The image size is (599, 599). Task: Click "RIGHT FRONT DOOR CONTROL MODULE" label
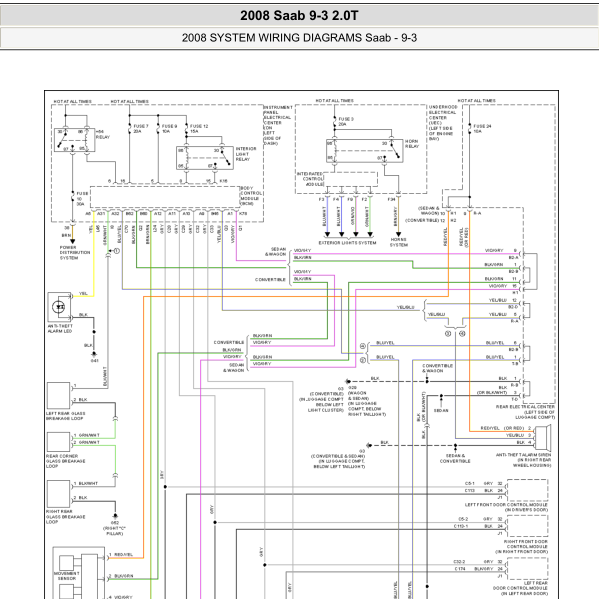[526, 544]
